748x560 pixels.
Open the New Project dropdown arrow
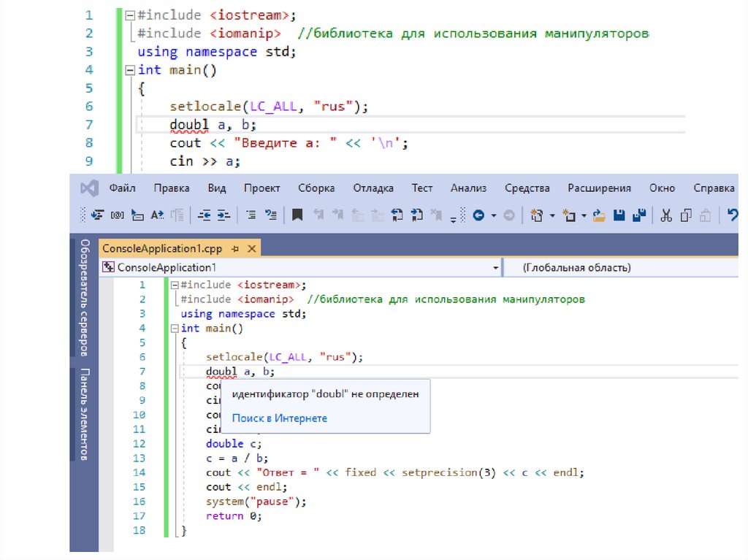point(552,215)
